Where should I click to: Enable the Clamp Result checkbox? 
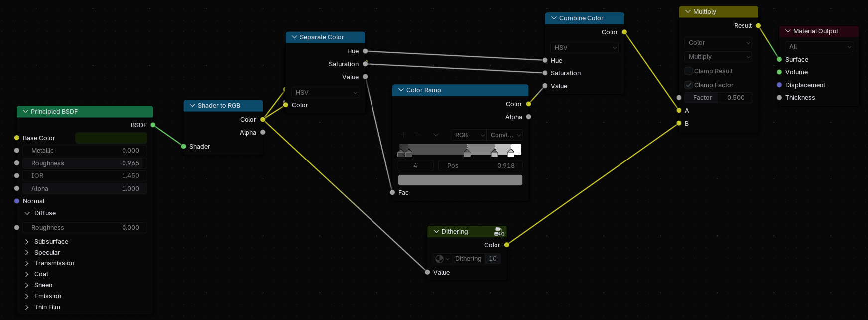pyautogui.click(x=689, y=71)
